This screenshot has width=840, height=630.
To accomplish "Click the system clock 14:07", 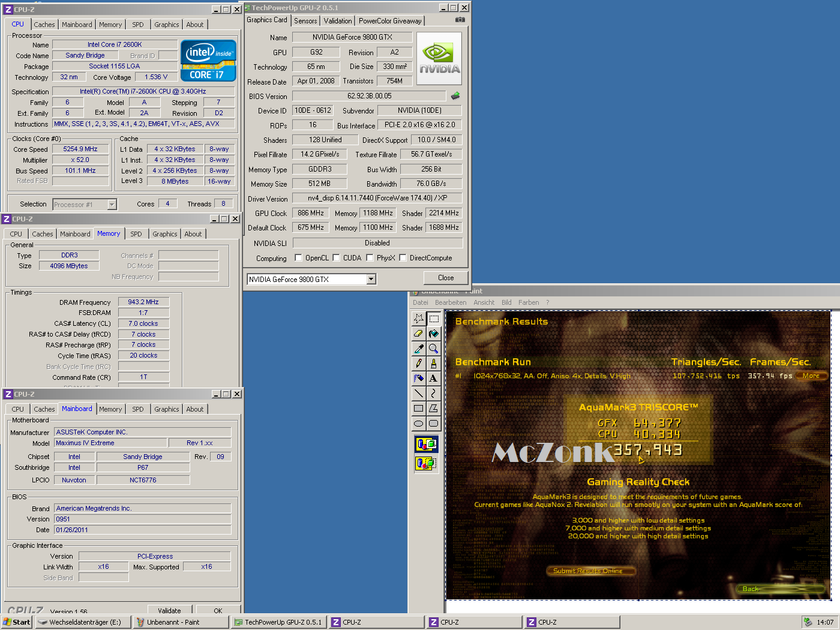I will tap(825, 622).
